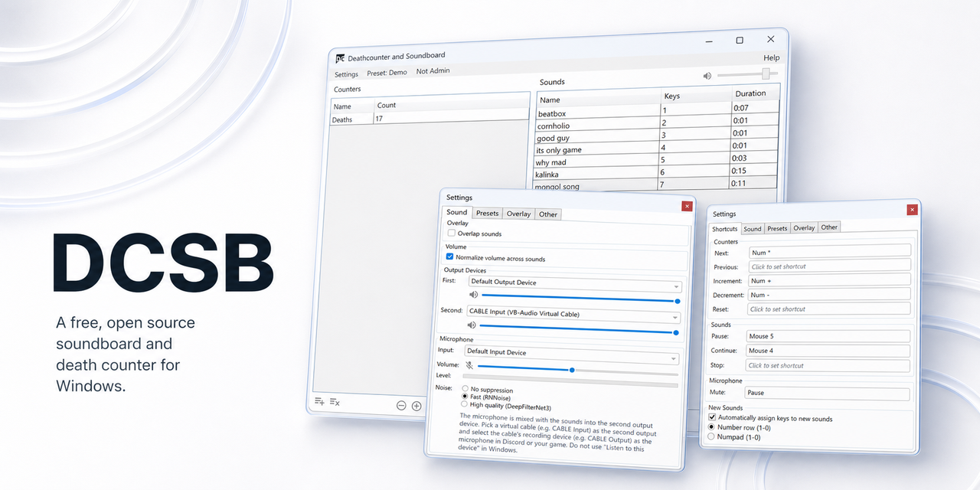Click the remove counter list-x icon

[x=335, y=402]
